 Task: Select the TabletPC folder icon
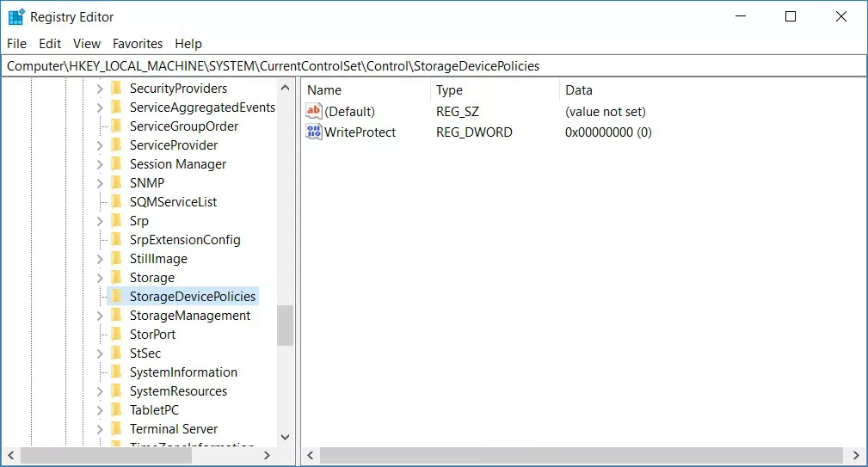(x=116, y=409)
